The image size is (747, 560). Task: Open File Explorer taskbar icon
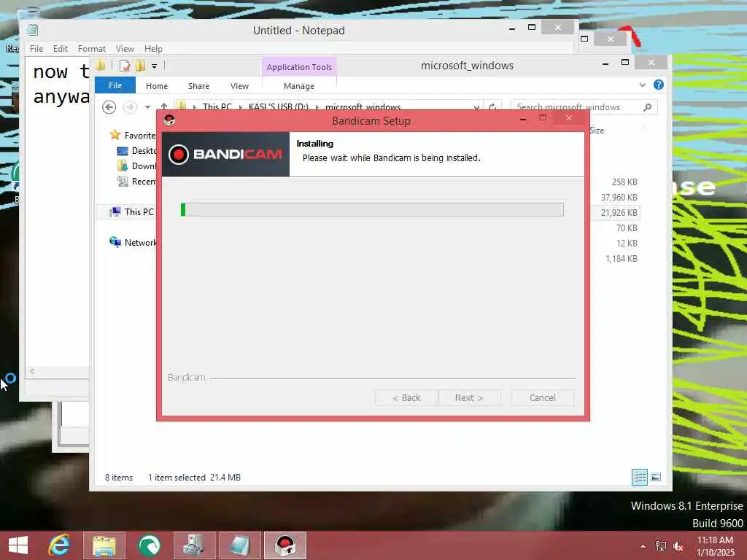click(x=104, y=545)
